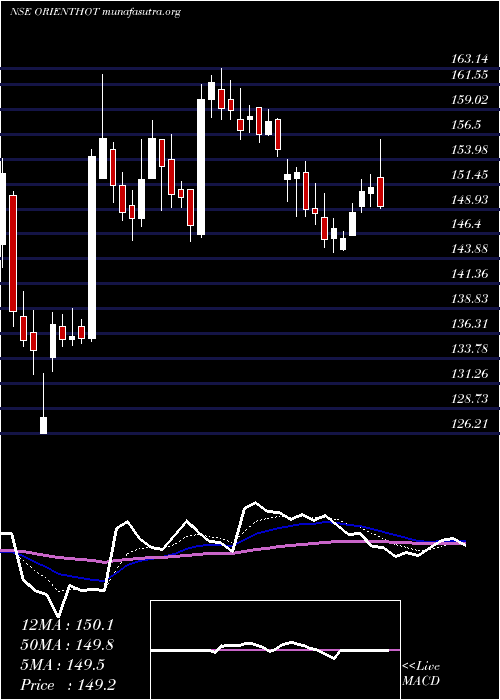Select the 156.5 price level label
The height and width of the screenshot is (700, 500).
coord(466,125)
